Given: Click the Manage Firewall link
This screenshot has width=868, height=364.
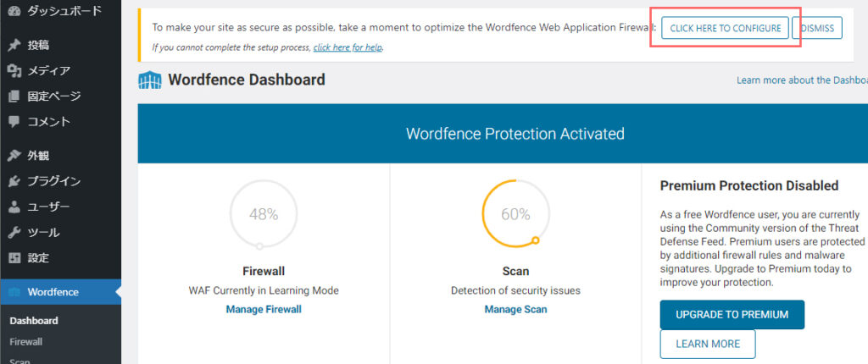Looking at the screenshot, I should [264, 309].
